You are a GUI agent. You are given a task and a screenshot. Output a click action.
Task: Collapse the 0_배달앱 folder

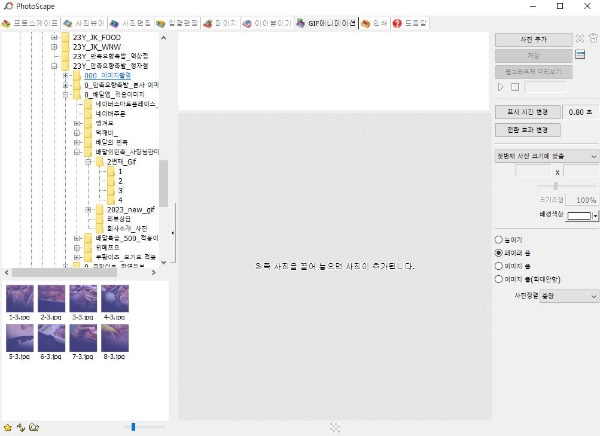point(65,95)
